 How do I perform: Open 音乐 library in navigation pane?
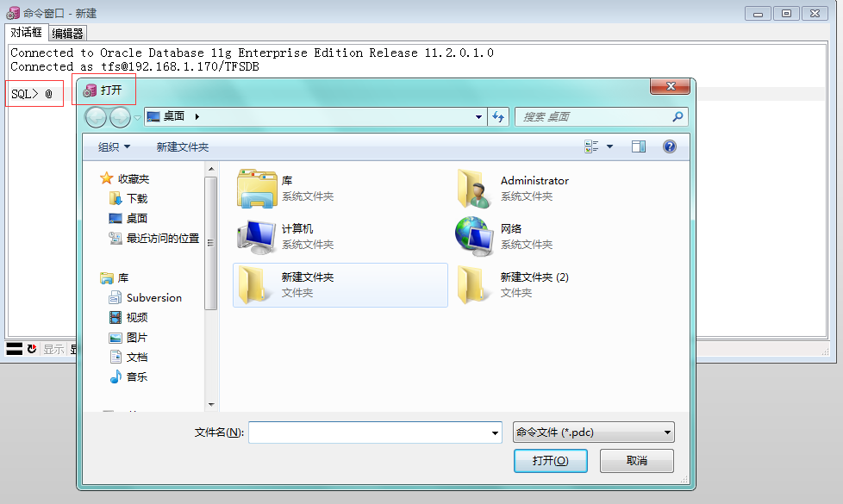tap(128, 377)
